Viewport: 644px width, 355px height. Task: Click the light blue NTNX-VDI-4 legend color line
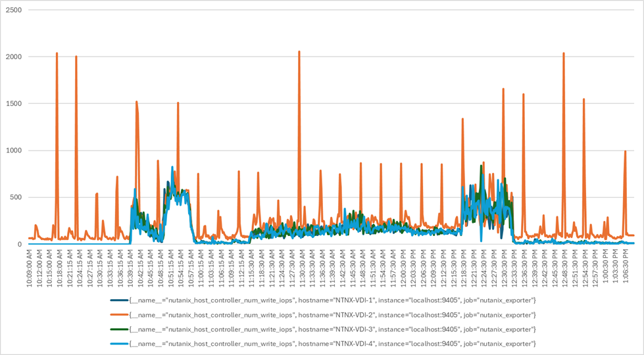point(118,344)
